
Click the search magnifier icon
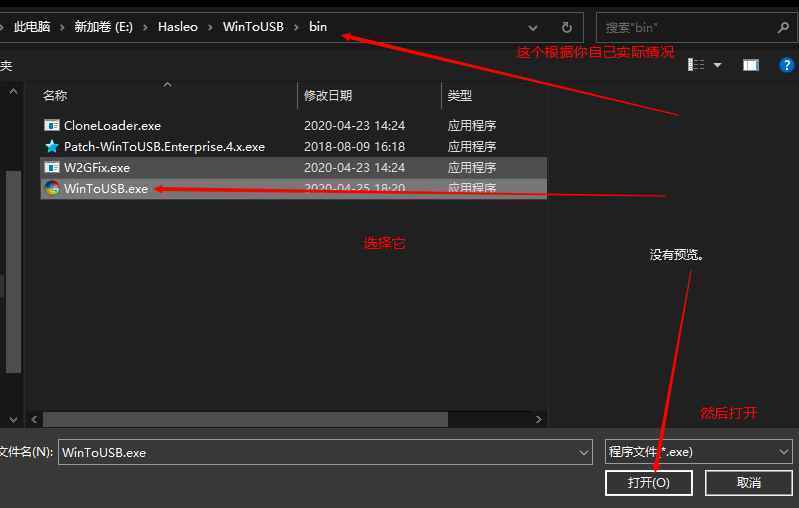[x=783, y=28]
